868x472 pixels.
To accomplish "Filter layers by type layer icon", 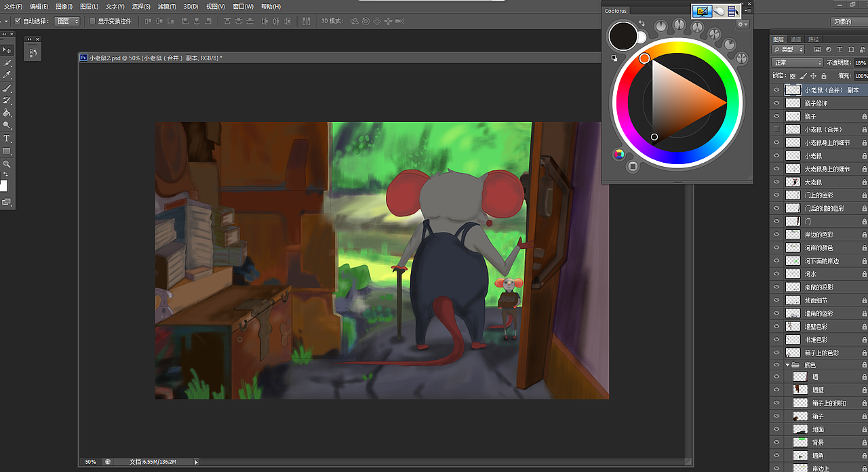I will [x=840, y=50].
